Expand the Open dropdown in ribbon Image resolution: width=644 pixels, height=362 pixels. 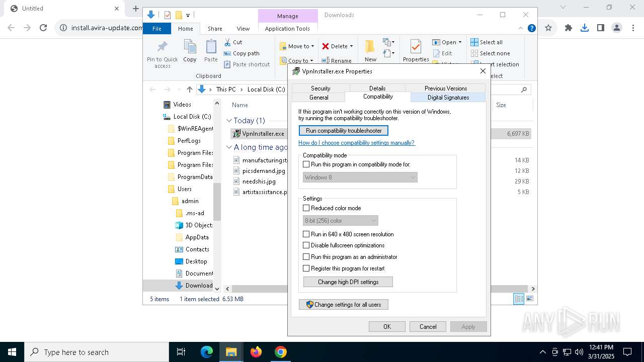point(460,42)
